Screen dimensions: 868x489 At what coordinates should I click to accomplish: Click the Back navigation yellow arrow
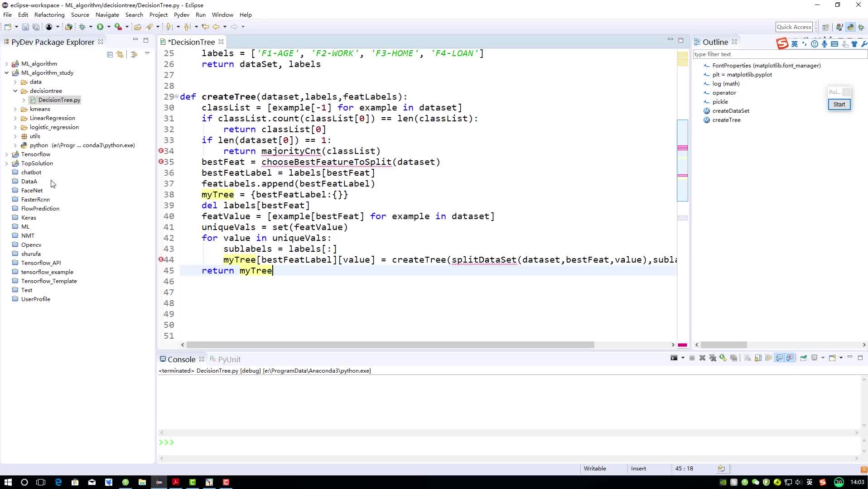pyautogui.click(x=216, y=27)
